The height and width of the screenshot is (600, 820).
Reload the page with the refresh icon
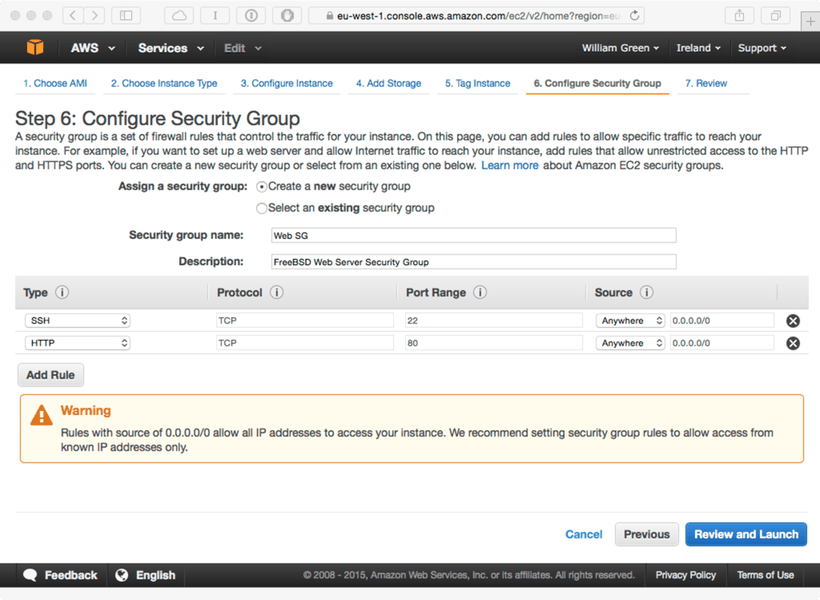634,16
